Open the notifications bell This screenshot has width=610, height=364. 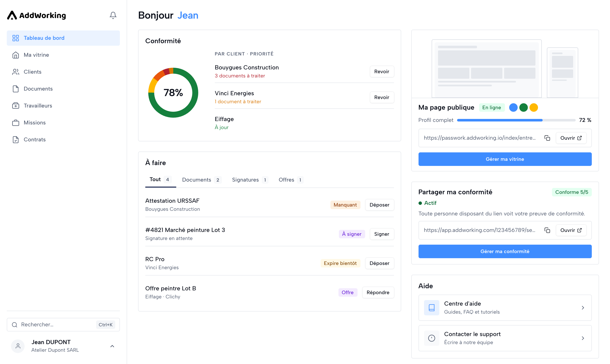click(113, 15)
